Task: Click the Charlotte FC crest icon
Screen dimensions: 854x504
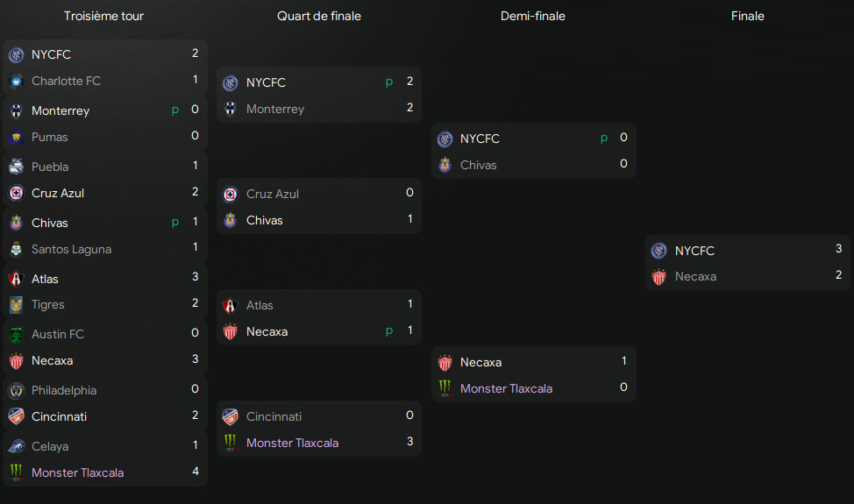Action: (x=17, y=82)
